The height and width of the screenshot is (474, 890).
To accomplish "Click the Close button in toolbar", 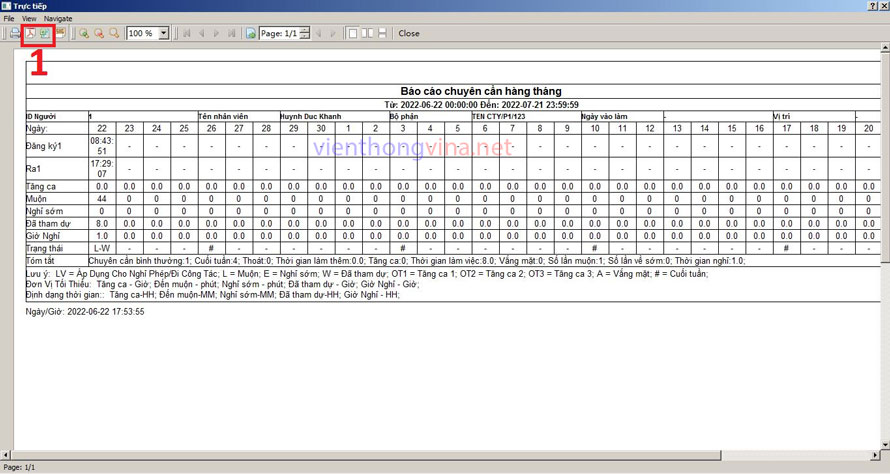I will pyautogui.click(x=409, y=33).
